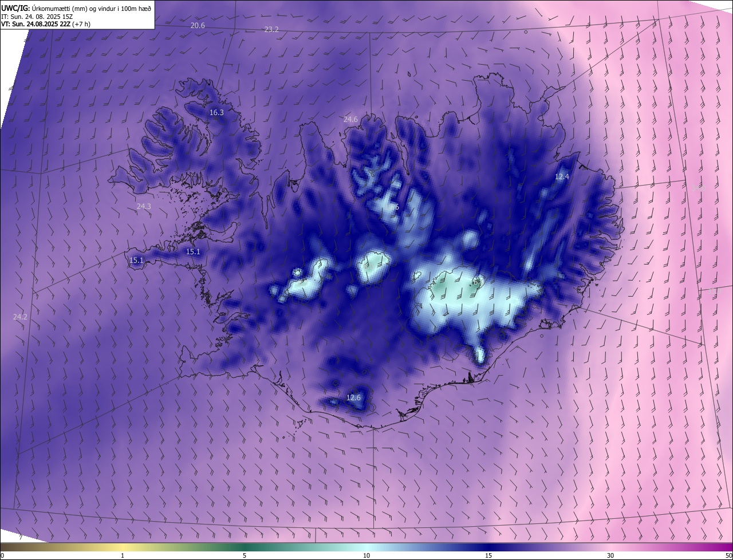Click the map value label 24.2

click(x=20, y=317)
